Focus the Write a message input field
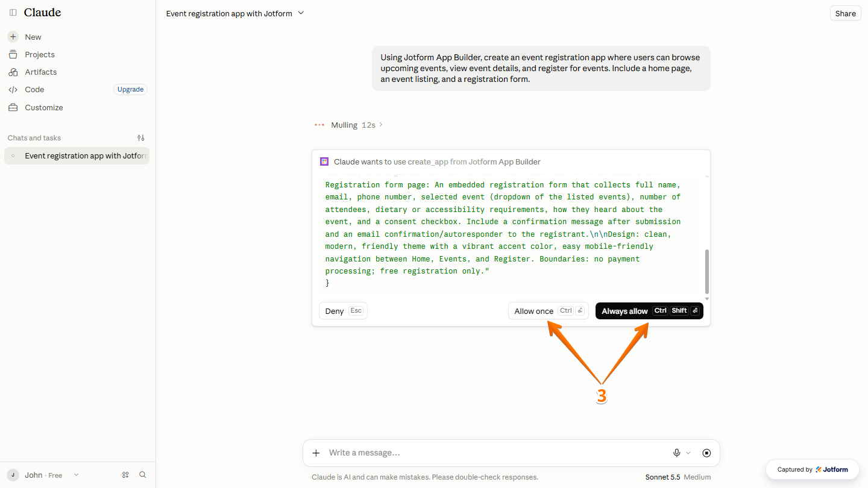The width and height of the screenshot is (868, 488). [x=494, y=453]
